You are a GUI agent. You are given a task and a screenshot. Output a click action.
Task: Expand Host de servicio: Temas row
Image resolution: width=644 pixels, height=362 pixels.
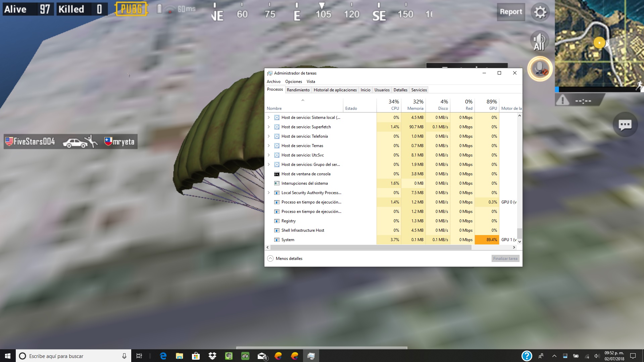tap(269, 146)
